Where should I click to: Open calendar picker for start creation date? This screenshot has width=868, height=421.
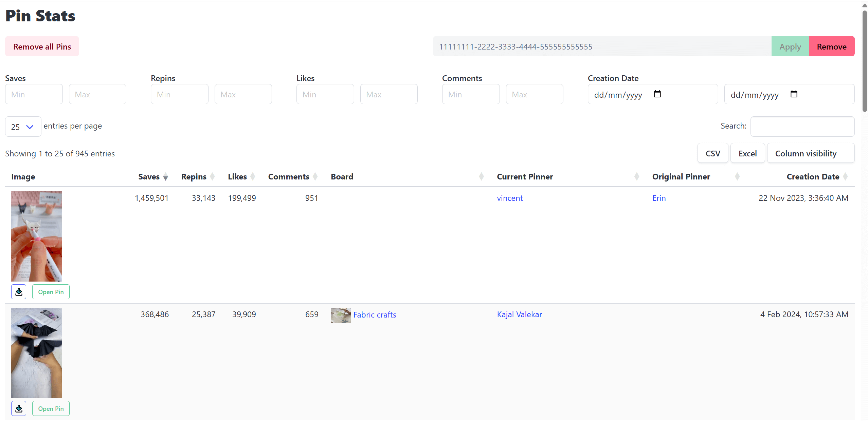coord(657,94)
